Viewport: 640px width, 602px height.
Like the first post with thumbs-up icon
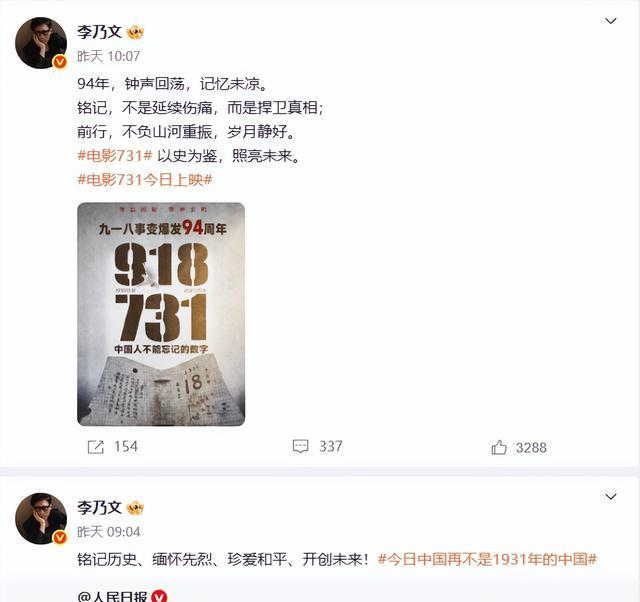[499, 447]
